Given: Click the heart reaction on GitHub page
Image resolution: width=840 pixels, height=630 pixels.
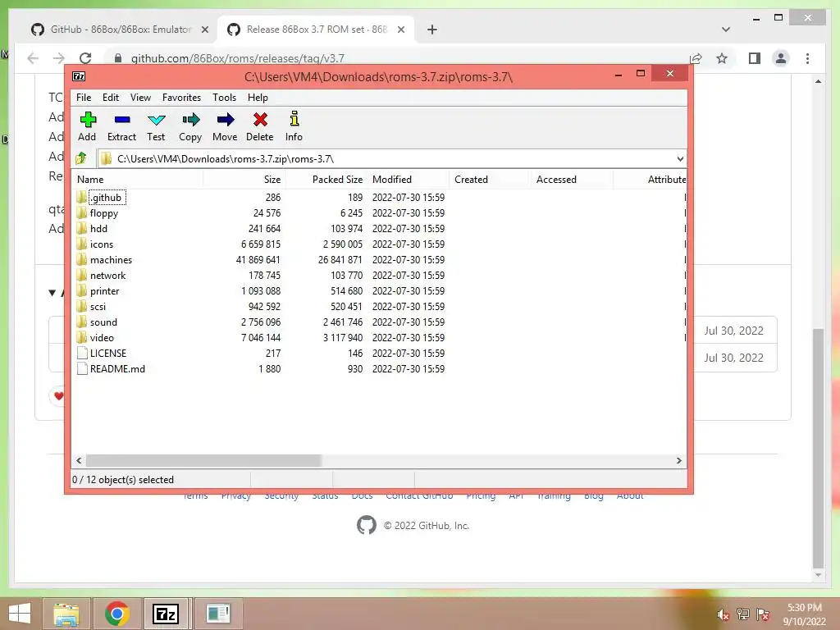Looking at the screenshot, I should click(x=58, y=396).
